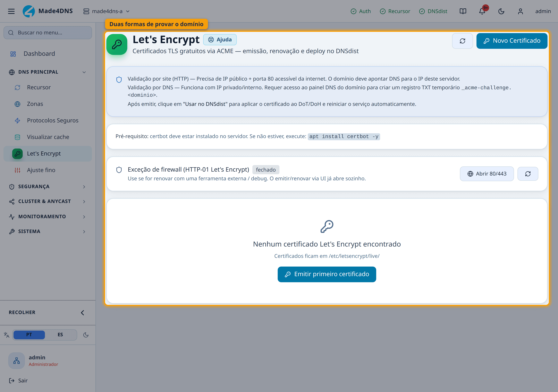
Task: Check the Auth service status indicator
Action: pos(361,11)
